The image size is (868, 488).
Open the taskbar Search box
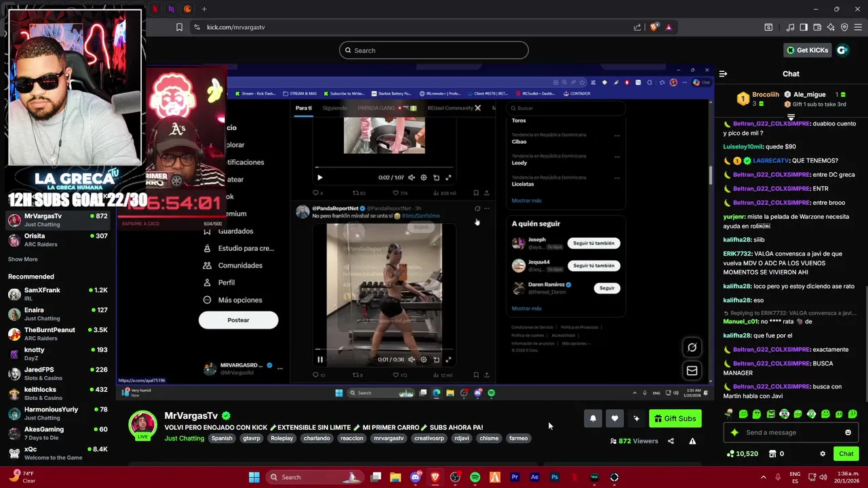pyautogui.click(x=315, y=477)
